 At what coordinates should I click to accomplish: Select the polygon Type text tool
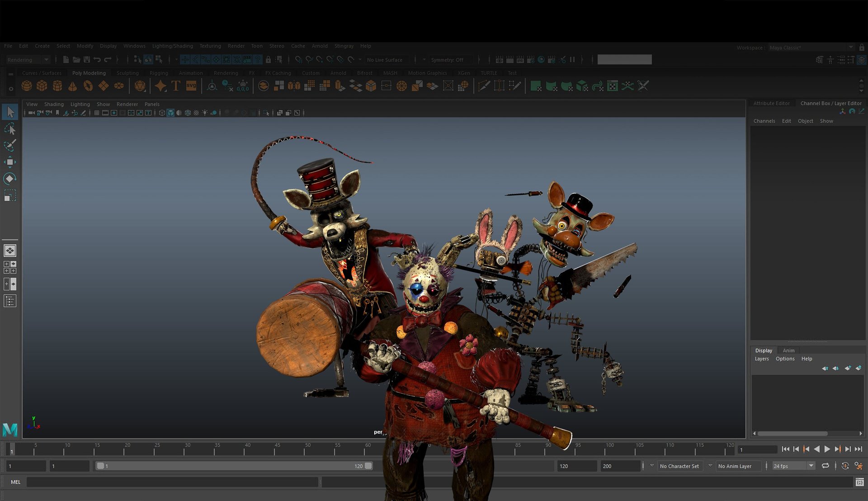click(x=176, y=86)
